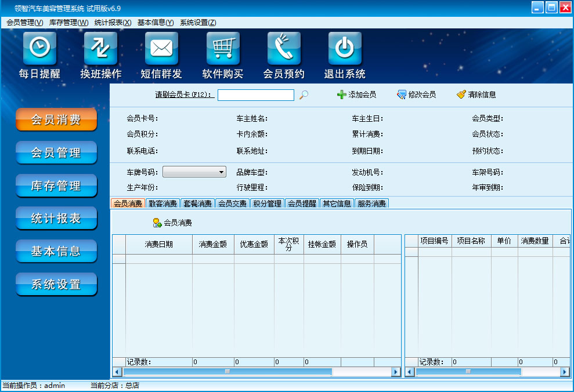The width and height of the screenshot is (574, 392).
Task: Click right table scroll left arrow
Action: (410, 372)
